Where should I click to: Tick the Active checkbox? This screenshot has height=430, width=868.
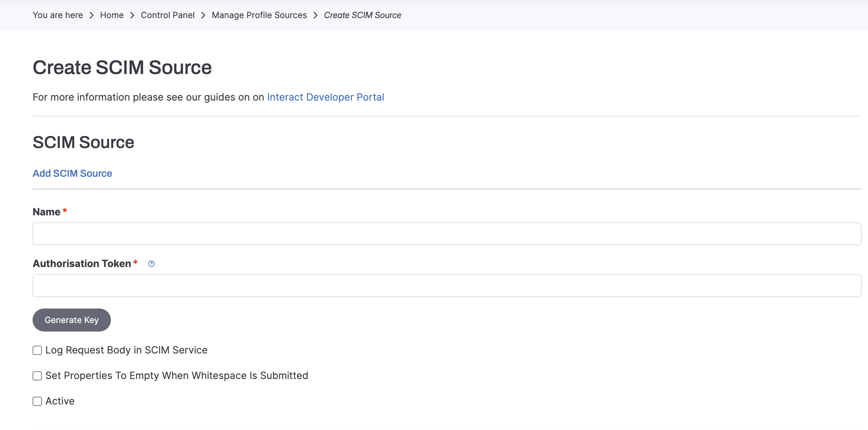tap(37, 401)
